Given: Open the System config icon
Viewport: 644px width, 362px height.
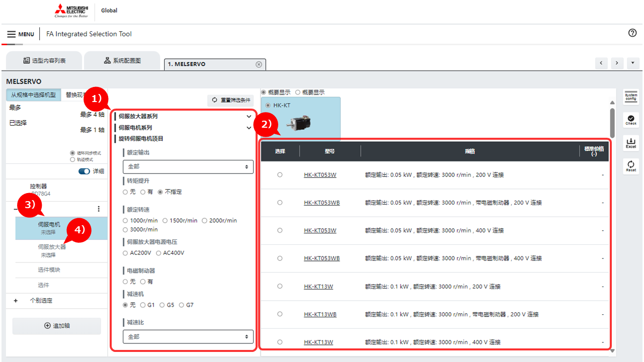Looking at the screenshot, I should pos(631,96).
